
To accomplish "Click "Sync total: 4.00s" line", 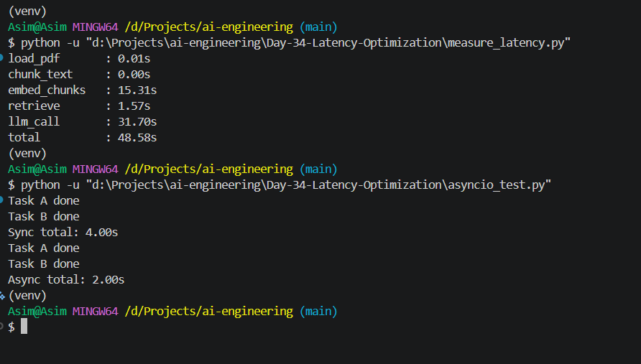I will pyautogui.click(x=63, y=233).
